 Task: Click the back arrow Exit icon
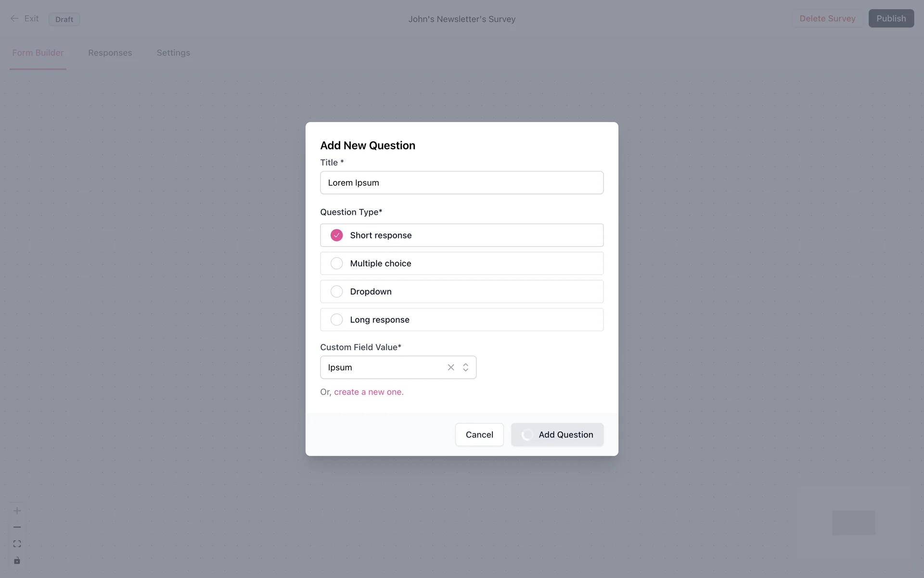[14, 19]
